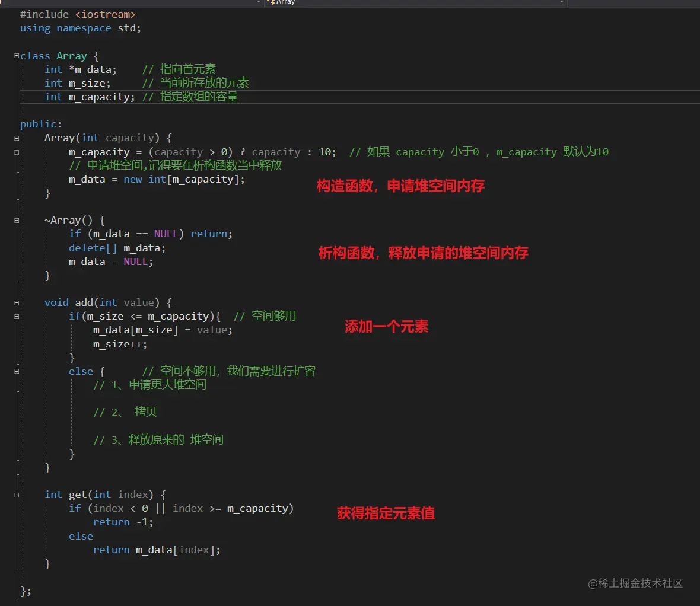The image size is (700, 606).
Task: Click comment 申请堆空间,记得要在析构函数当中释放
Action: tap(175, 165)
